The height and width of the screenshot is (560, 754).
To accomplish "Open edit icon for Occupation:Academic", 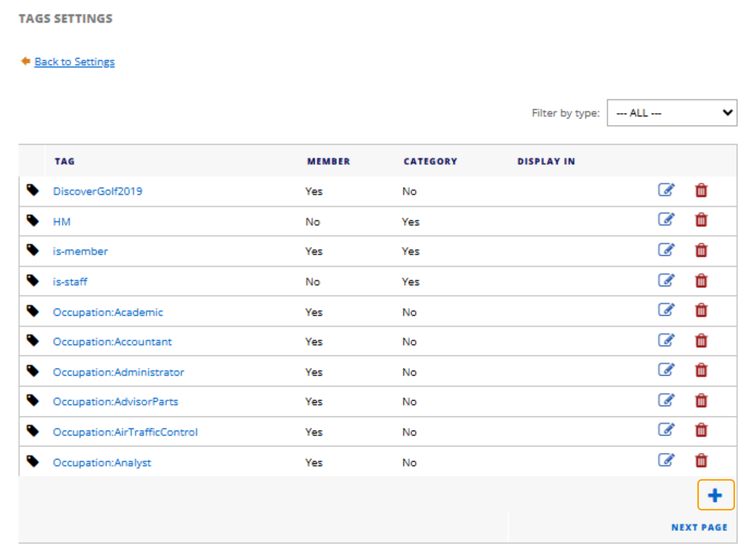I will (x=666, y=310).
